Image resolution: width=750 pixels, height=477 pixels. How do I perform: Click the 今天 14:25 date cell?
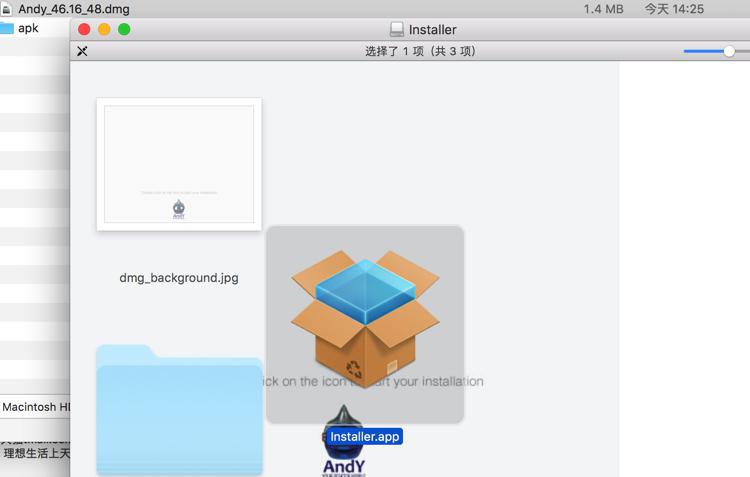[674, 9]
